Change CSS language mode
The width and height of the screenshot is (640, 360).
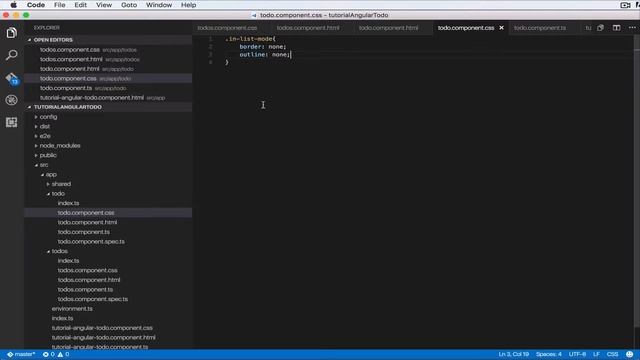[x=612, y=354]
